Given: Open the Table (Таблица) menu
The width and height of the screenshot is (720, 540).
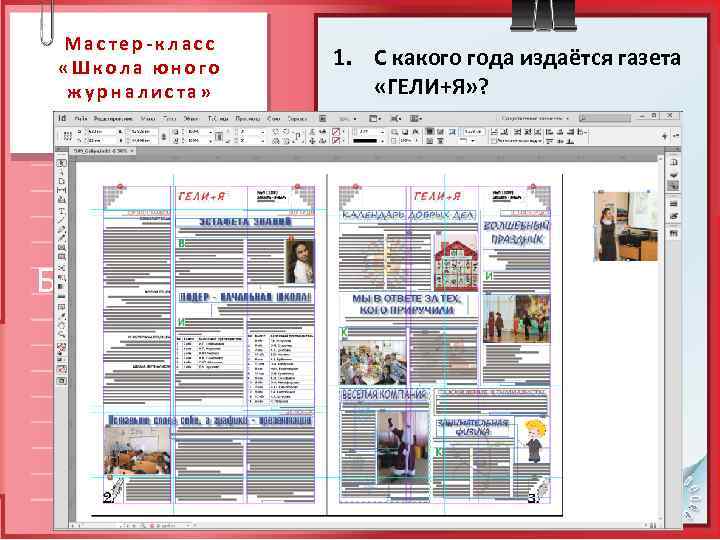Looking at the screenshot, I should (x=218, y=118).
